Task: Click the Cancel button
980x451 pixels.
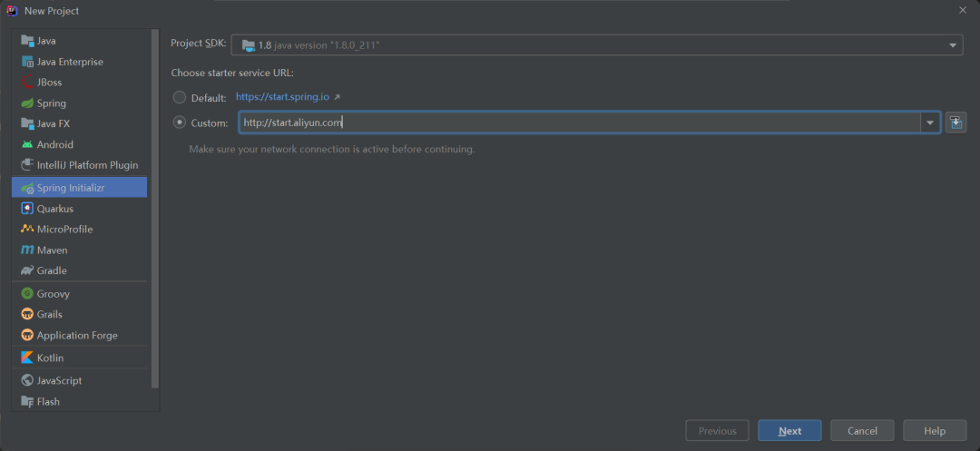Action: (x=862, y=431)
